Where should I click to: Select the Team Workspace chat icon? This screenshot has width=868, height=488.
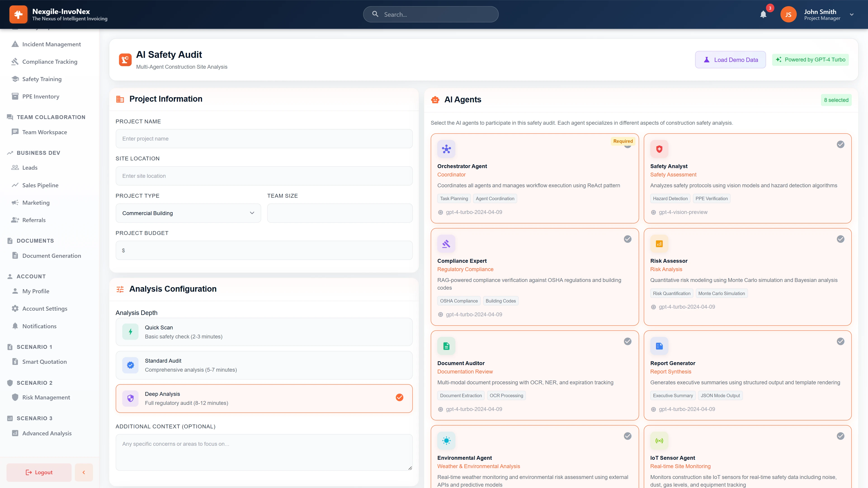click(15, 132)
